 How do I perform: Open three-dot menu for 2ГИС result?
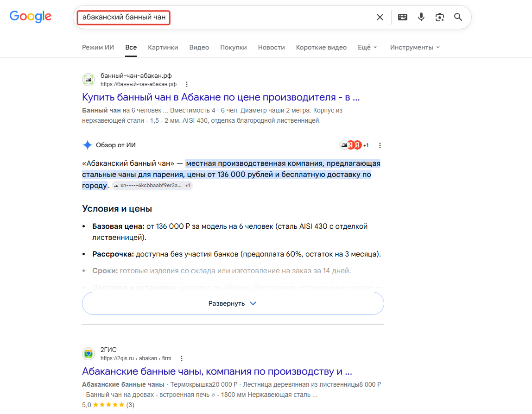tap(182, 358)
